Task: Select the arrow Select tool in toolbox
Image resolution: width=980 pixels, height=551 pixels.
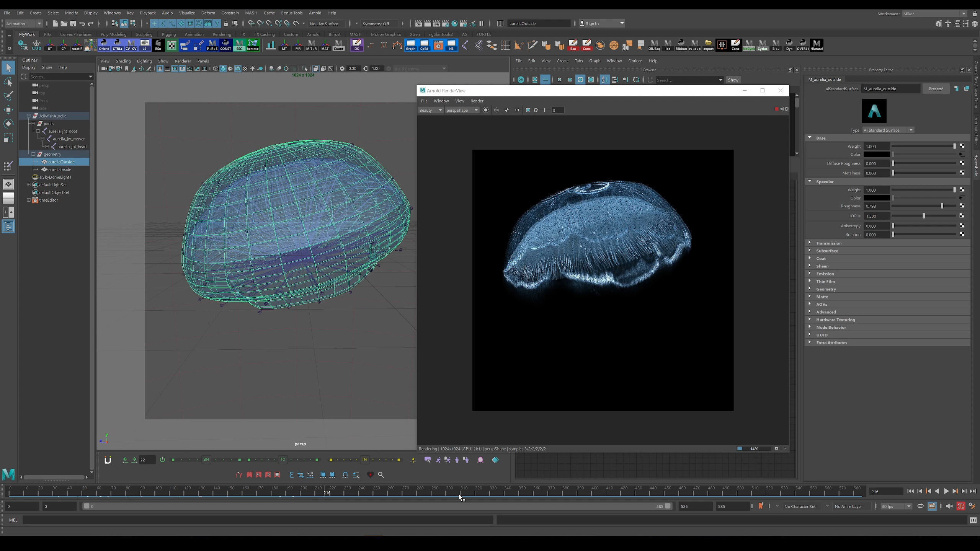Action: pyautogui.click(x=8, y=68)
